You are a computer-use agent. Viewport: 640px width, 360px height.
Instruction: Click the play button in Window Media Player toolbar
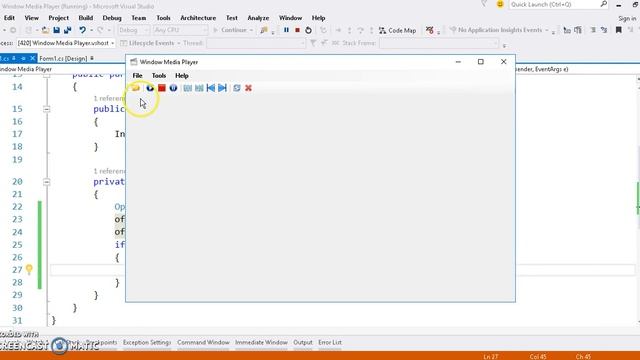[x=150, y=88]
